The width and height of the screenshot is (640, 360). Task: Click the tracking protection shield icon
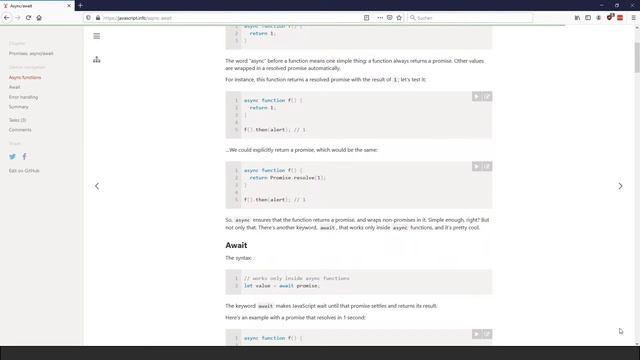(88, 18)
